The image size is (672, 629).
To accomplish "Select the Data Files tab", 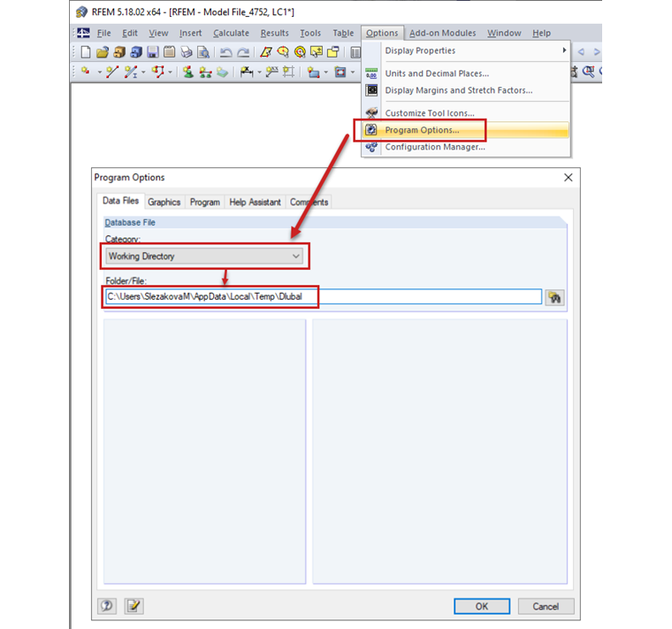I will coord(120,201).
